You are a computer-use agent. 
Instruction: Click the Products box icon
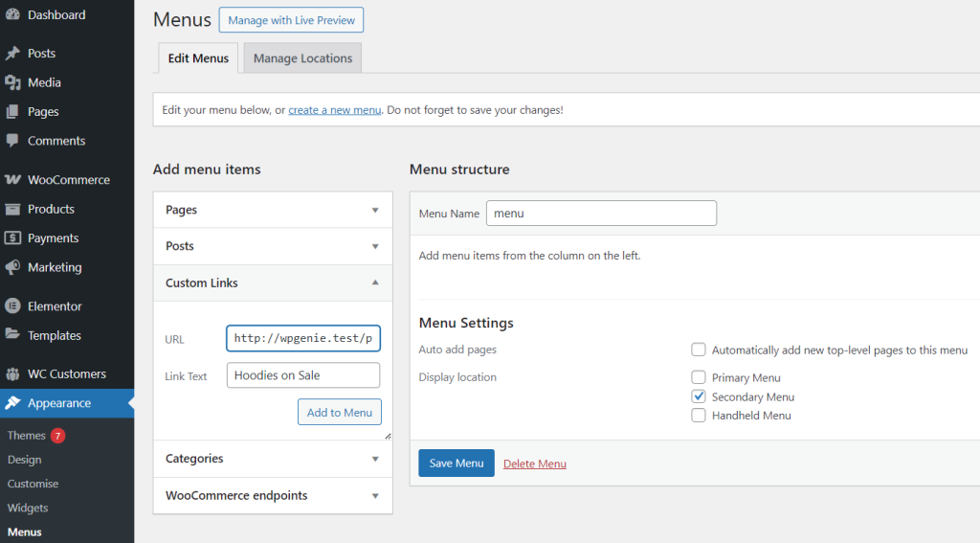pyautogui.click(x=12, y=209)
